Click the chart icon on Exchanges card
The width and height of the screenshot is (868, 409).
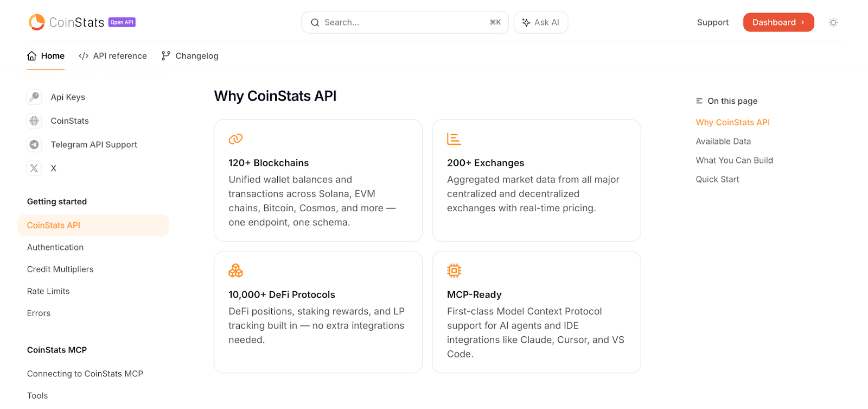pos(454,139)
